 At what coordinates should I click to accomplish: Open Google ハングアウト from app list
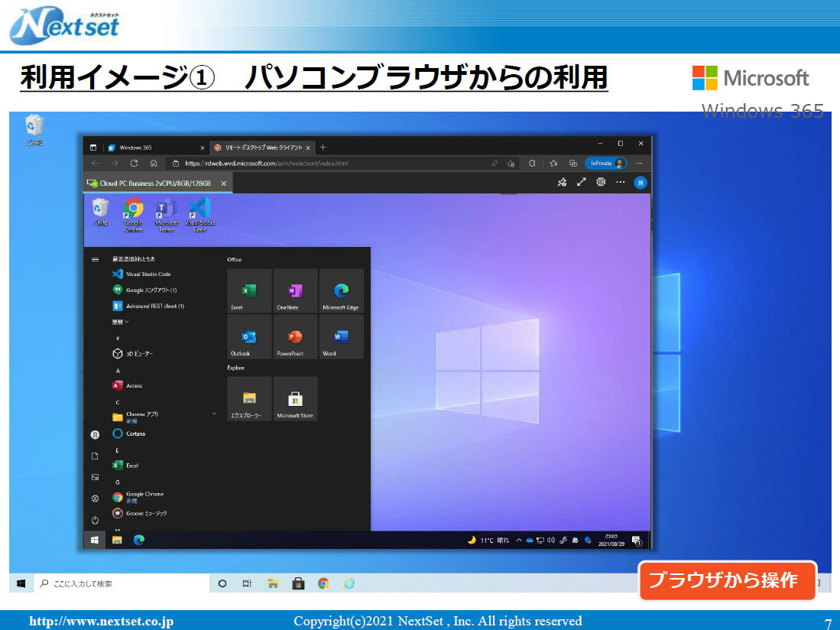[x=144, y=290]
